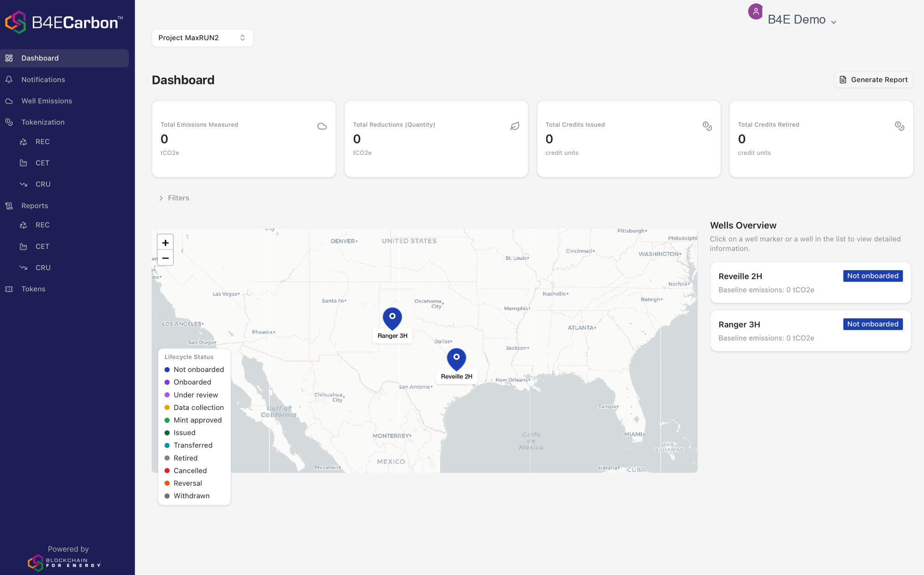Open the B4E Demo account dropdown
Image resolution: width=924 pixels, height=575 pixels.
(802, 20)
